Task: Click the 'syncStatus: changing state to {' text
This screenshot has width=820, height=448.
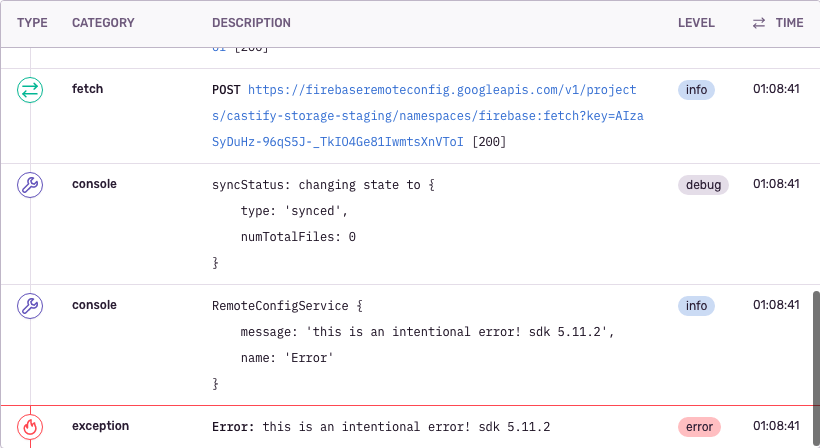Action: click(323, 185)
